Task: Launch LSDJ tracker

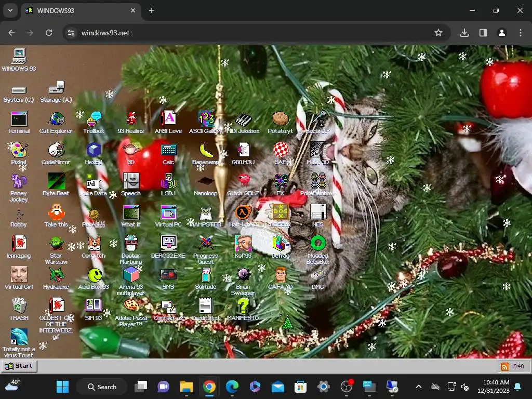Action: coord(168,181)
